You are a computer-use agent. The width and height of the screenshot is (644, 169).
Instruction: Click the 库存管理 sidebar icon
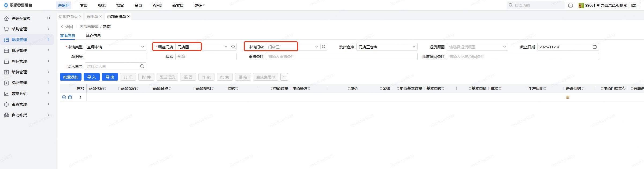pyautogui.click(x=6, y=61)
